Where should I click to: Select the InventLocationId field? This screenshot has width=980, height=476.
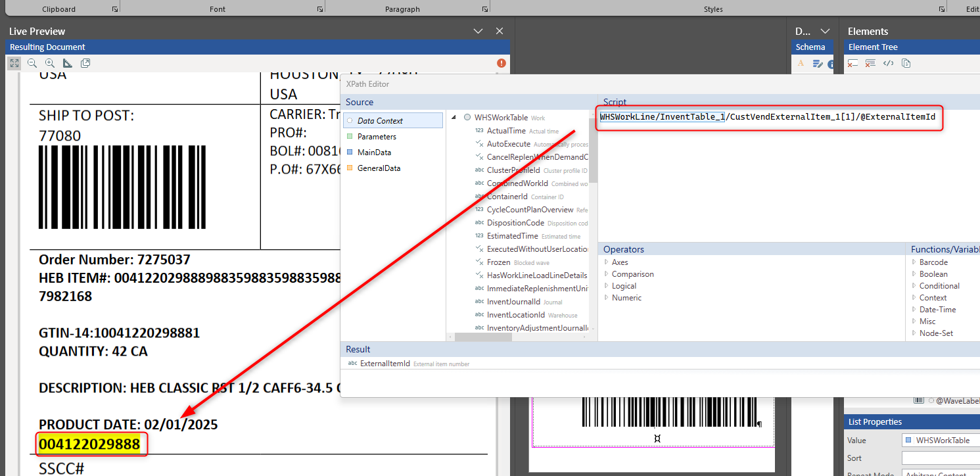515,315
